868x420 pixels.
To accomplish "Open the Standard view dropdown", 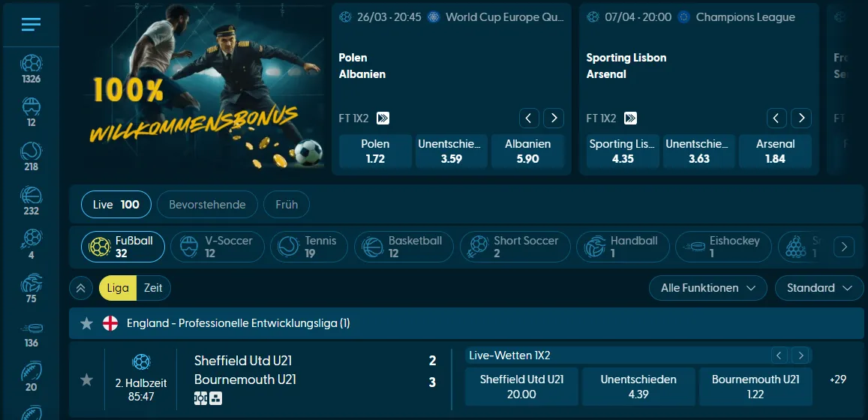I will click(818, 288).
